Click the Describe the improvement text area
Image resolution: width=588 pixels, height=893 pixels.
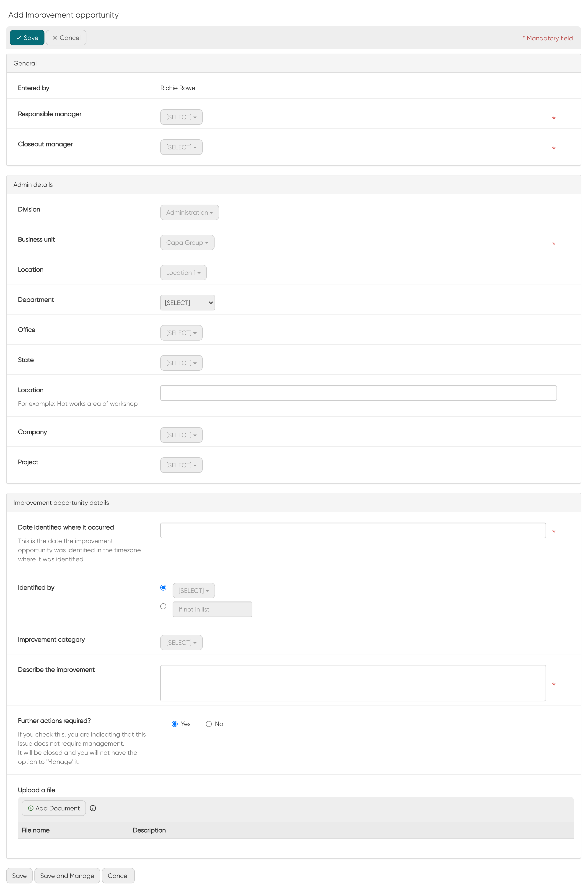click(352, 683)
